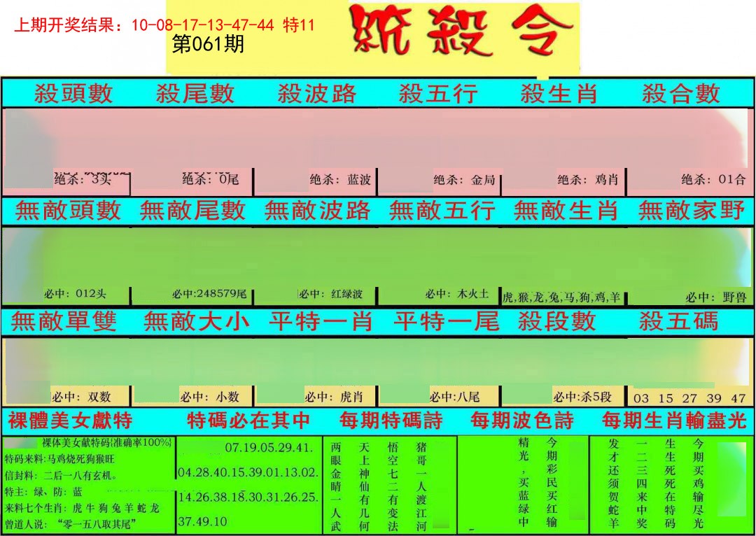Select the 殺波路 header
The image size is (756, 536).
(x=316, y=94)
